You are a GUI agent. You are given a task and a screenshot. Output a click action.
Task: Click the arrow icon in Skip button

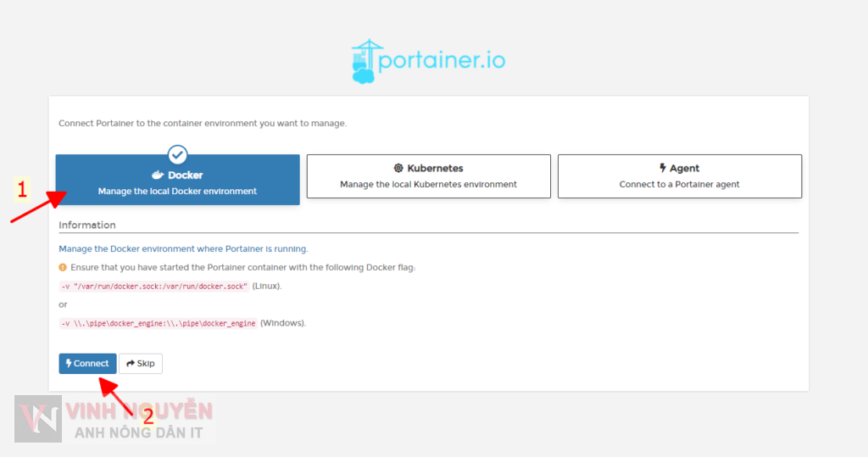(x=131, y=364)
